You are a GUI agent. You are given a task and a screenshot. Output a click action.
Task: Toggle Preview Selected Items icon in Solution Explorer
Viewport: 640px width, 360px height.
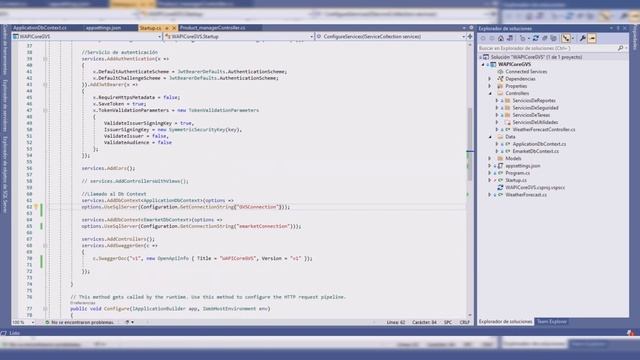(x=592, y=38)
